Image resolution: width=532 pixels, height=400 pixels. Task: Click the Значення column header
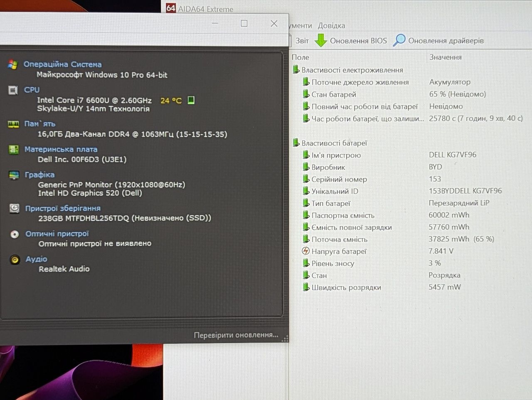(445, 57)
